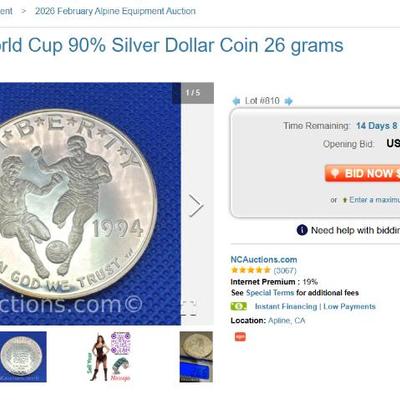The image size is (400, 400).
Task: Click the green arrow beside Enter a maximum
Action: click(345, 200)
